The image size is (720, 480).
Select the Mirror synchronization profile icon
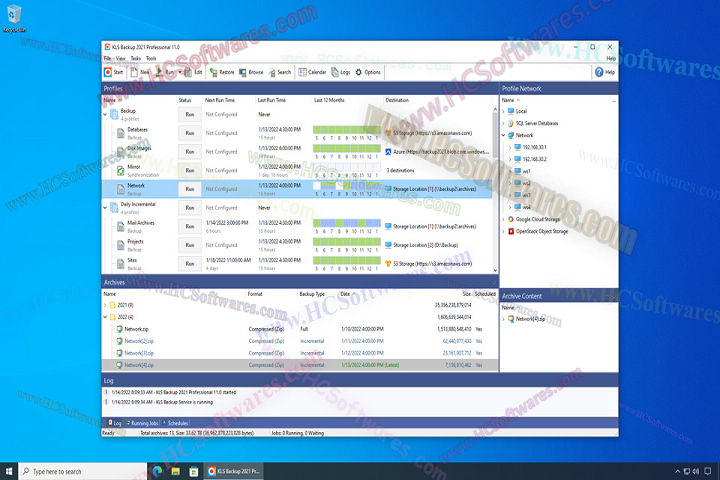click(121, 170)
